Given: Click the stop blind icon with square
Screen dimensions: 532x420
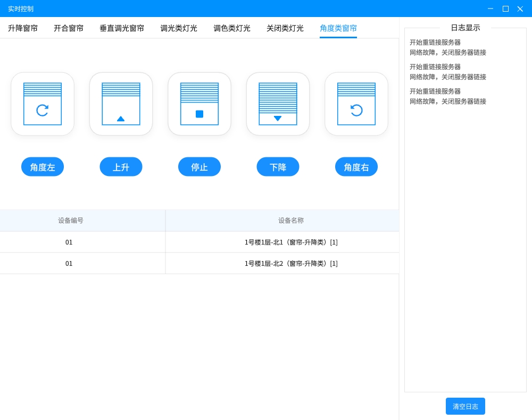Looking at the screenshot, I should pos(199,104).
